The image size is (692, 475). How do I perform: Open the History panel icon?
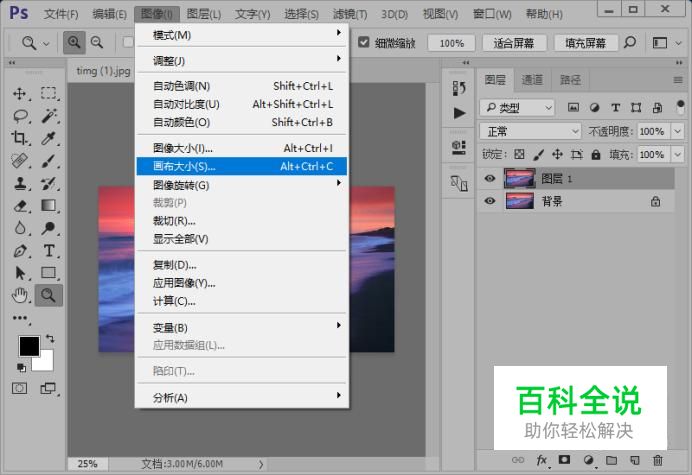[x=459, y=88]
